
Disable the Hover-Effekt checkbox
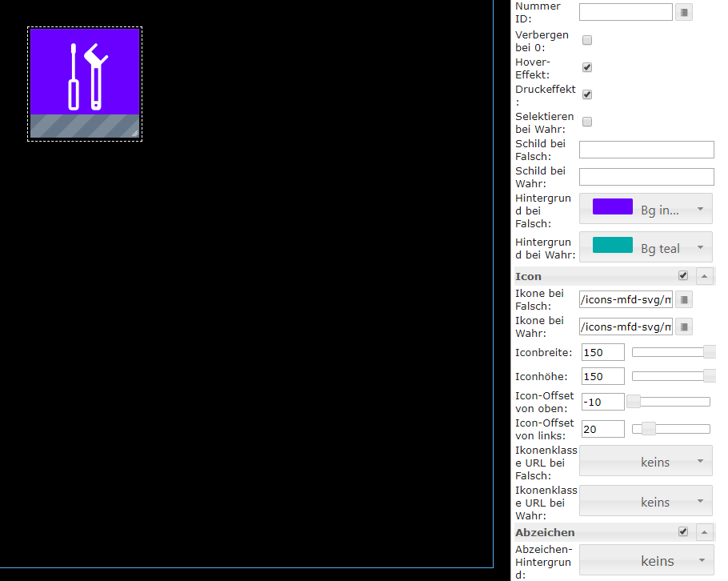click(586, 67)
